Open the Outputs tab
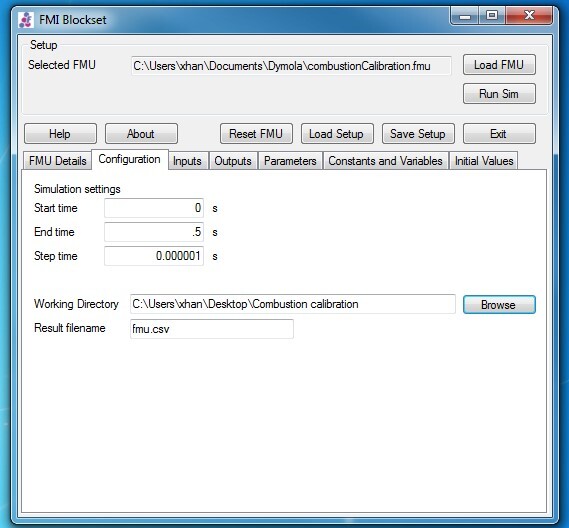Screen dimensions: 569x528 (x=233, y=161)
